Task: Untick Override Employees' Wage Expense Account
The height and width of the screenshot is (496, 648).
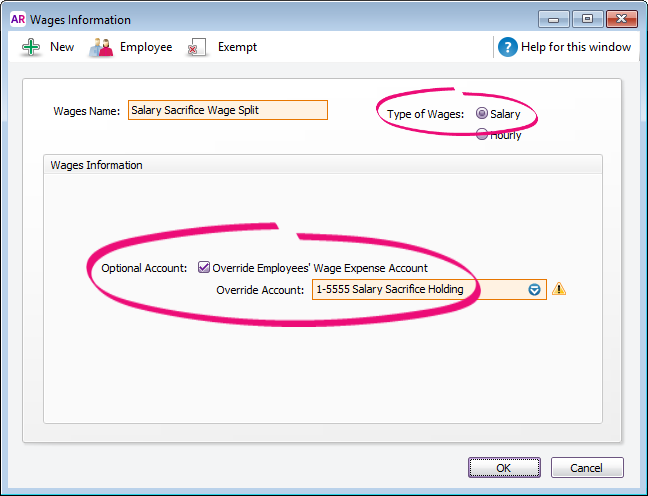Action: (204, 268)
